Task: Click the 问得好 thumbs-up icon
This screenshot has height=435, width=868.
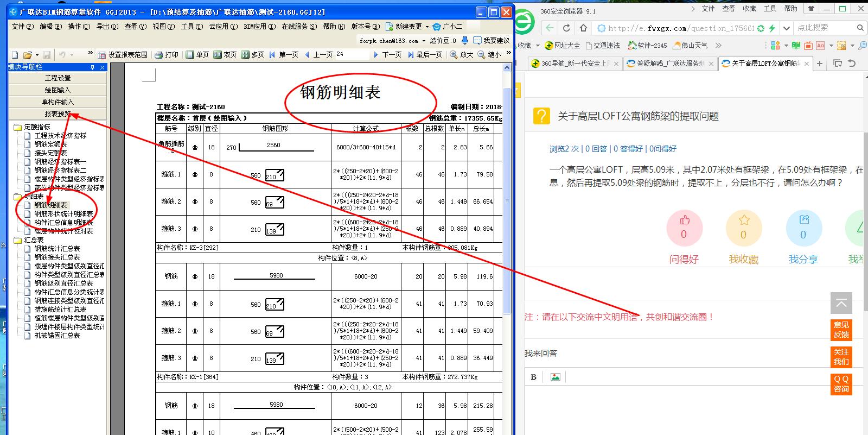Action: [684, 220]
